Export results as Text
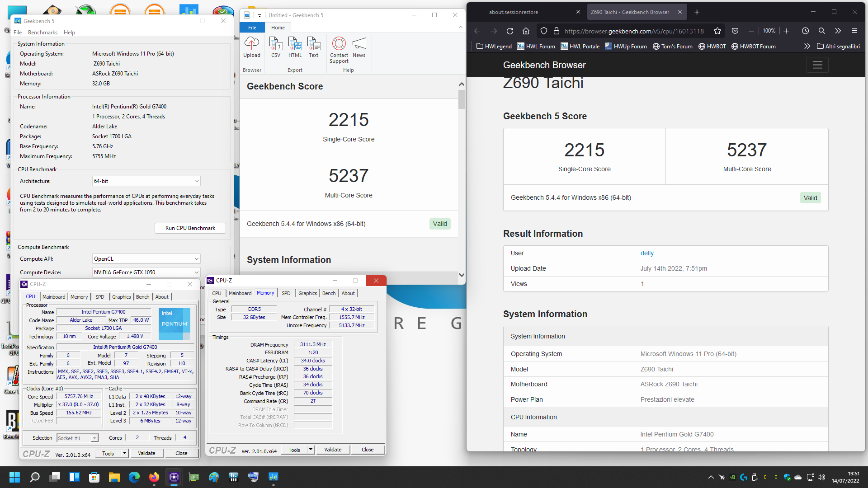 (x=314, y=47)
